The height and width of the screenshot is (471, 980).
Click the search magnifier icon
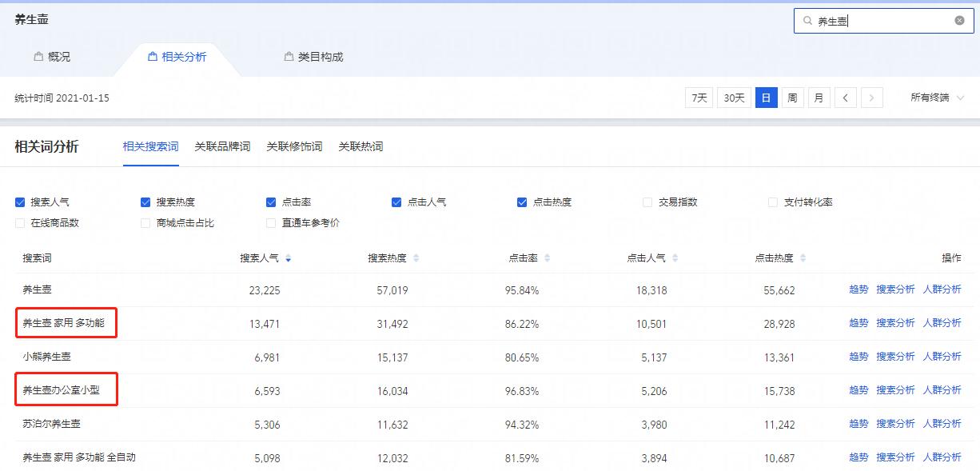coord(807,21)
